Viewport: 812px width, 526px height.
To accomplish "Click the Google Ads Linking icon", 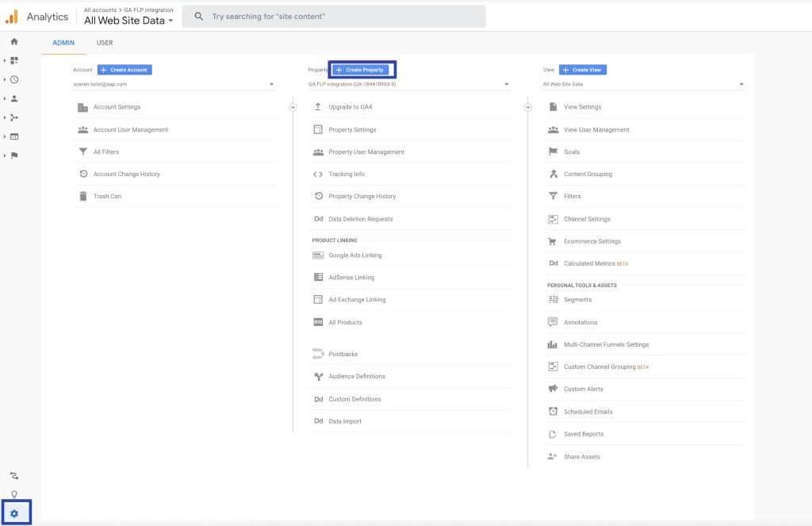I will pyautogui.click(x=318, y=255).
